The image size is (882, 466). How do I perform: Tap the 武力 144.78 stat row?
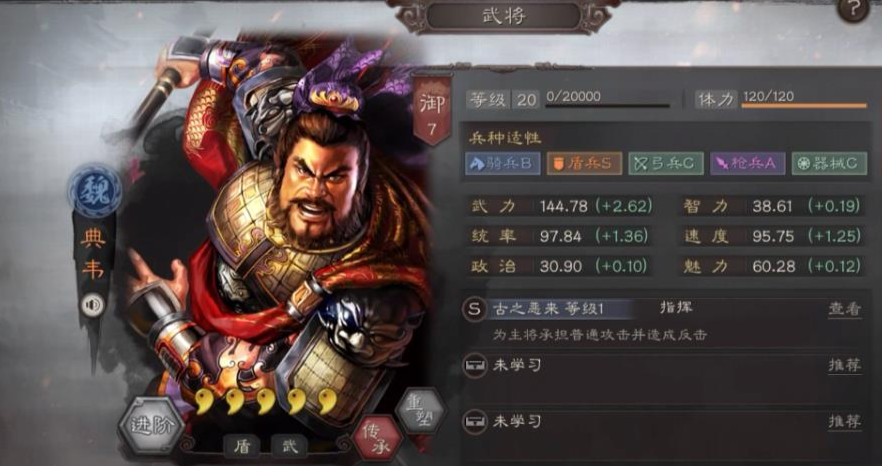click(560, 207)
